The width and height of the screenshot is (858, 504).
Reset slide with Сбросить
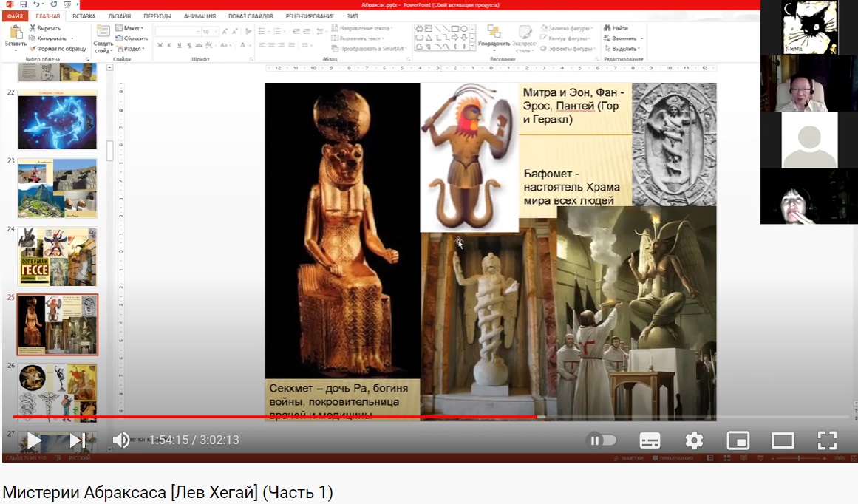click(132, 38)
